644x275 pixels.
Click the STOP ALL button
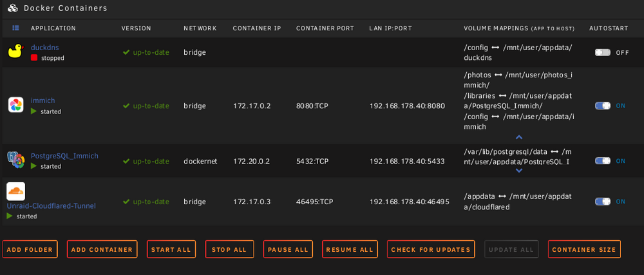229,249
